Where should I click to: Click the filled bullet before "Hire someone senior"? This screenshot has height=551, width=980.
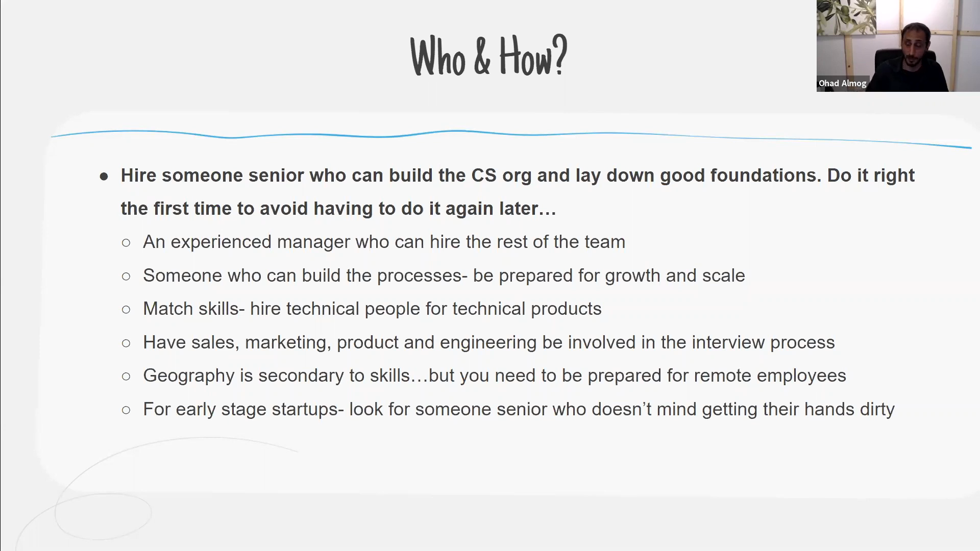point(104,177)
